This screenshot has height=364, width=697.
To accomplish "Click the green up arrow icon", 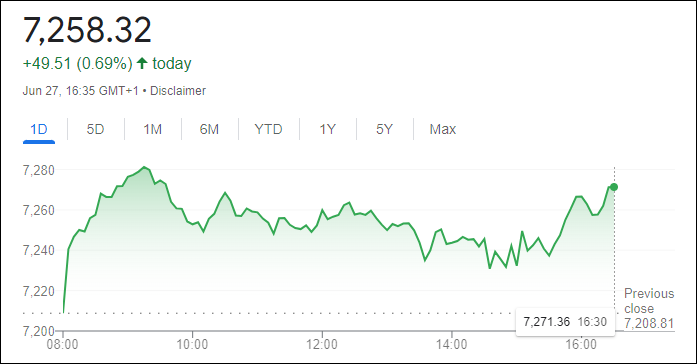I will pos(142,63).
